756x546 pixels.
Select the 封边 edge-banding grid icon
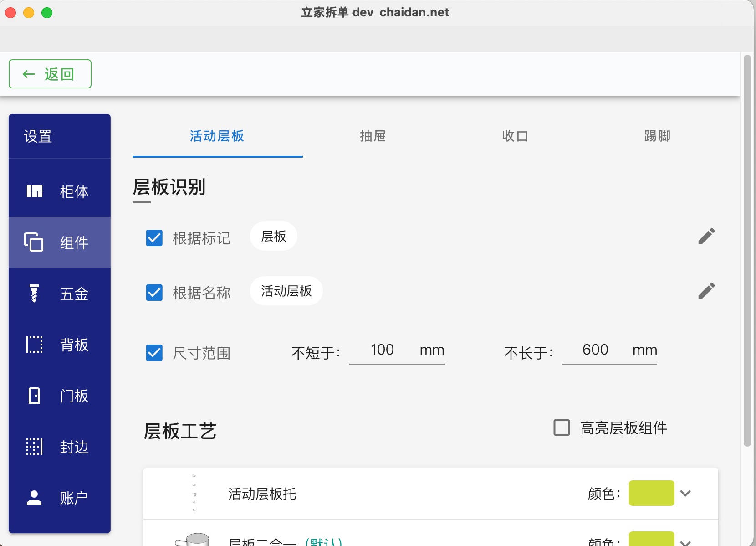pos(34,447)
